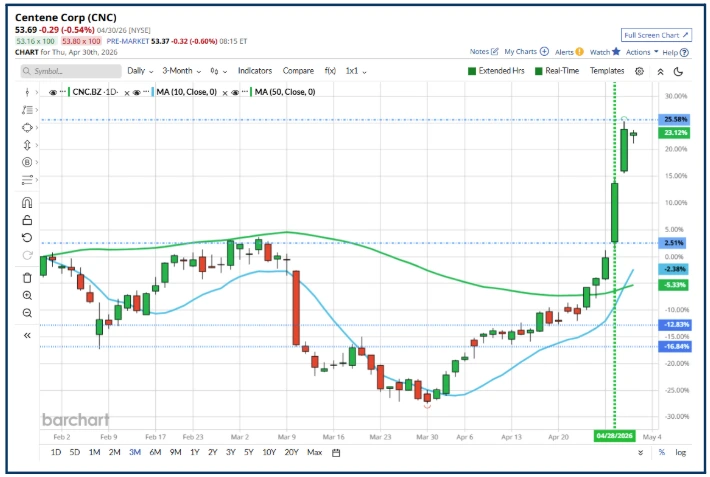Select the 20Y range
The width and height of the screenshot is (710, 477).
[292, 452]
